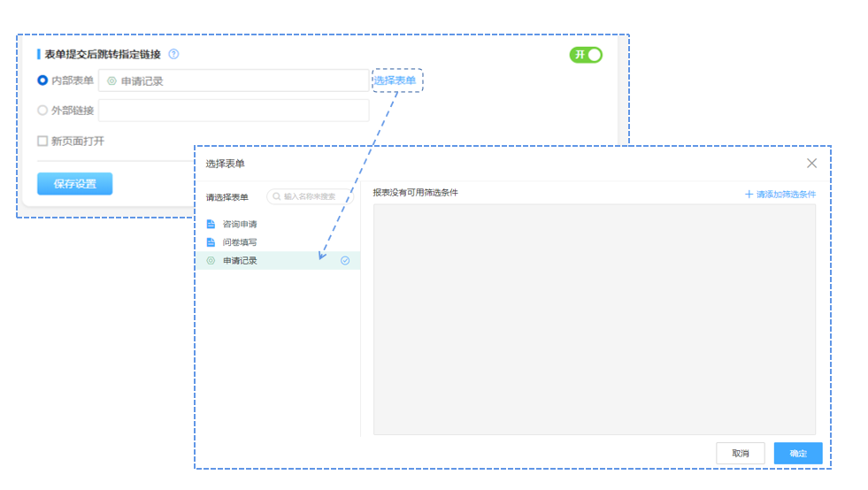This screenshot has width=868, height=490.
Task: Click the plus icon to add filter
Action: (749, 194)
